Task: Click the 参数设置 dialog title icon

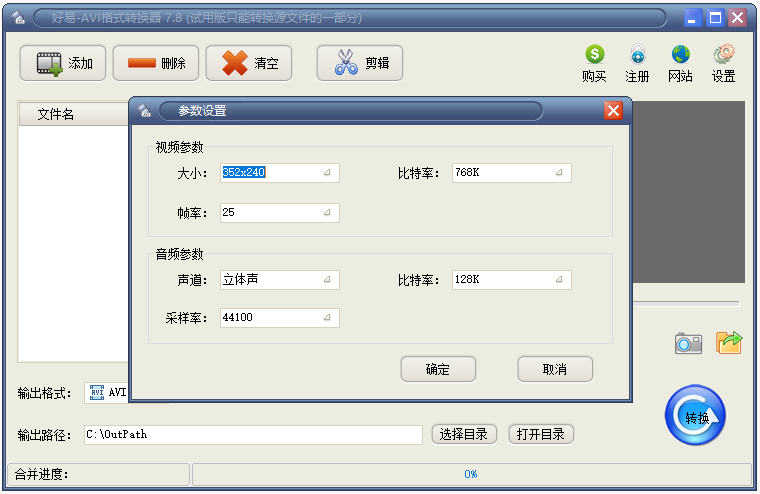Action: [x=144, y=111]
